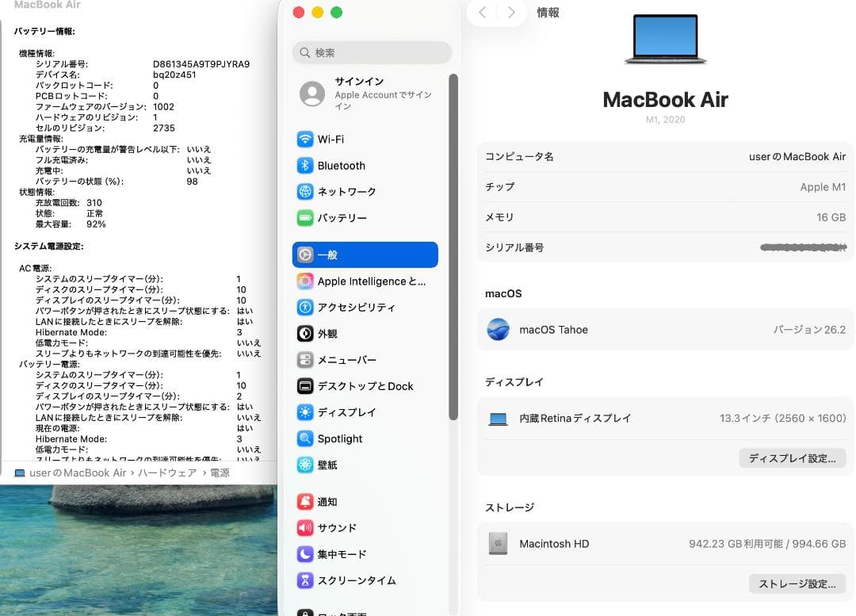Click inside the 検索 search field
The height and width of the screenshot is (616, 856).
[x=373, y=53]
